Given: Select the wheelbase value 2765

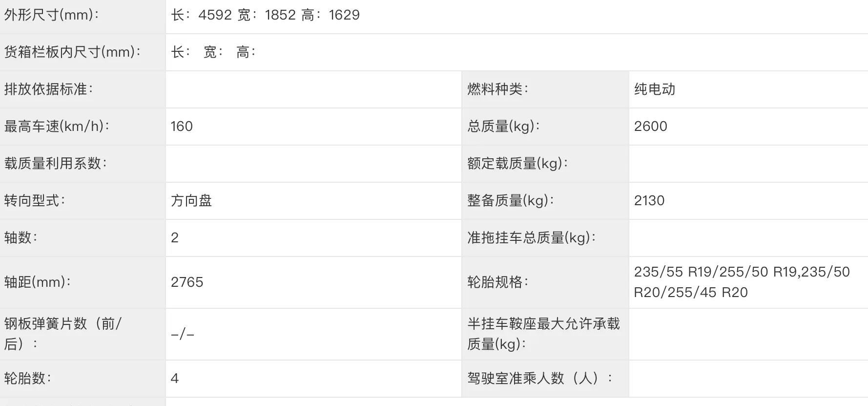Looking at the screenshot, I should point(187,282).
